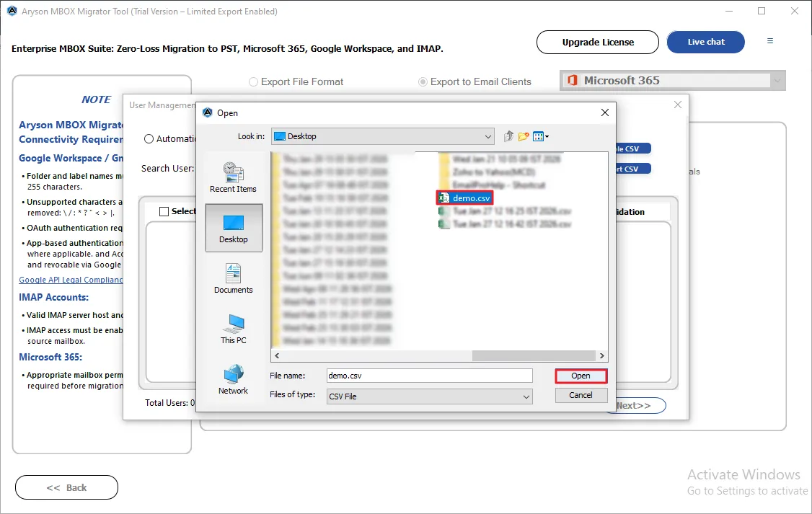Open Google API Legal Compliance link
The image size is (812, 514).
pyautogui.click(x=71, y=280)
